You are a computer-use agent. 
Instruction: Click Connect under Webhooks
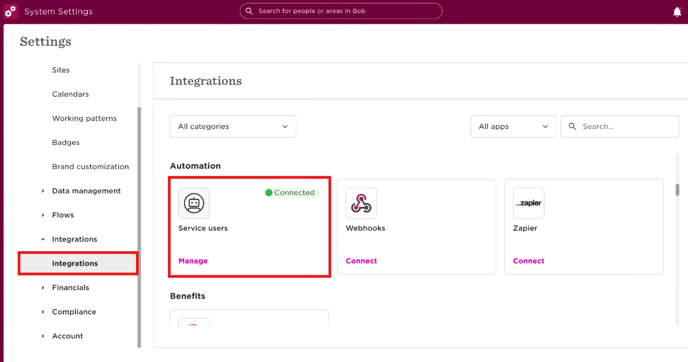[x=361, y=261]
